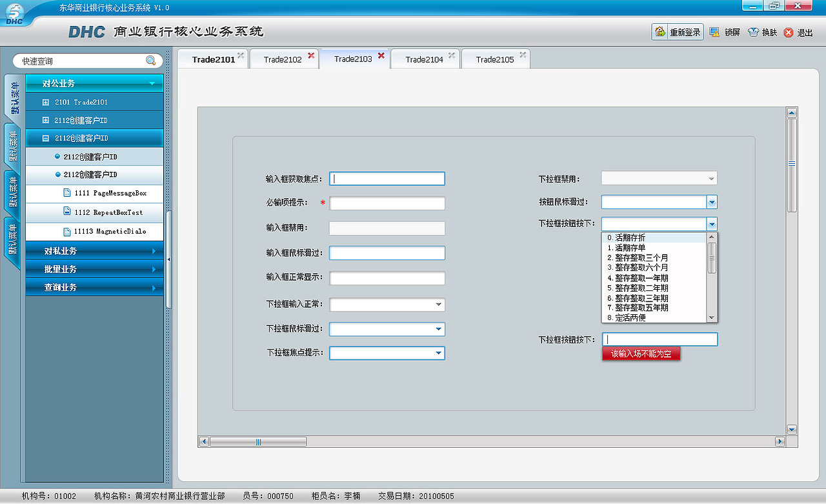The image size is (826, 504).
Task: Switch to the Trade2105 tab
Action: pos(495,59)
